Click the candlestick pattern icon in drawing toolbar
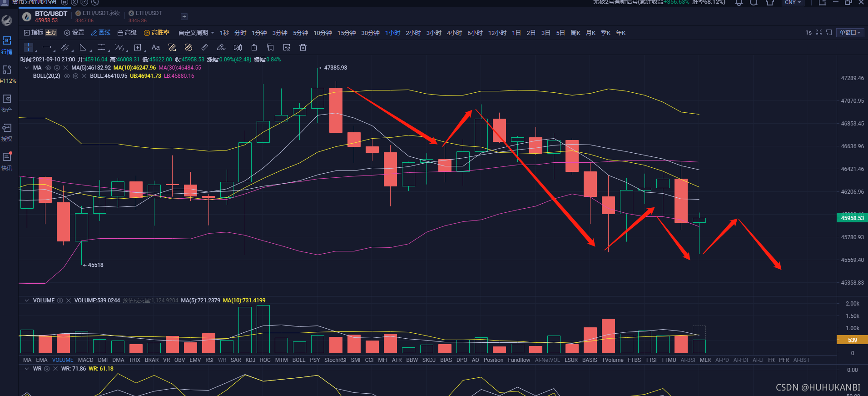Screen dimensions: 868x396 [x=238, y=47]
